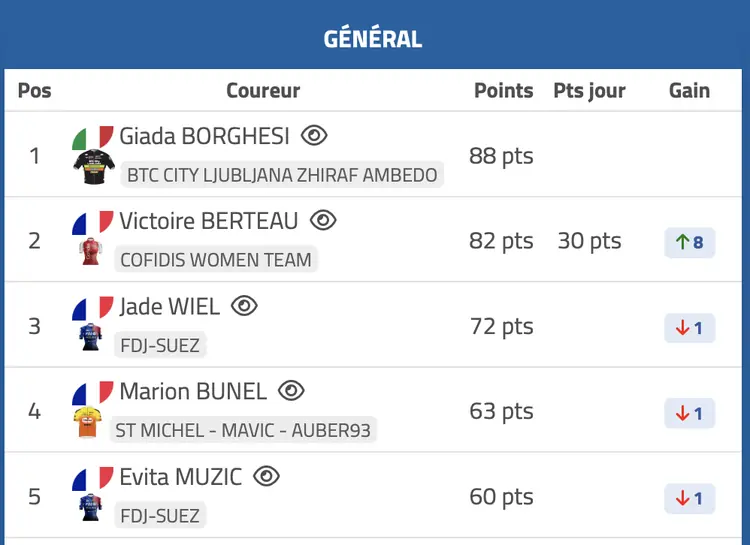The width and height of the screenshot is (750, 545).
Task: Click the Italian flag beside Giada BORGHESI
Action: pos(93,137)
